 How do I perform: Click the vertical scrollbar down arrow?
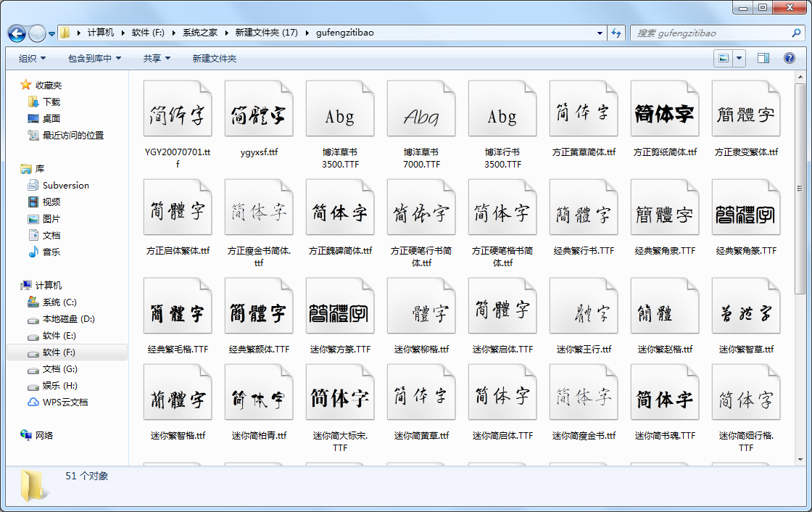pyautogui.click(x=800, y=459)
